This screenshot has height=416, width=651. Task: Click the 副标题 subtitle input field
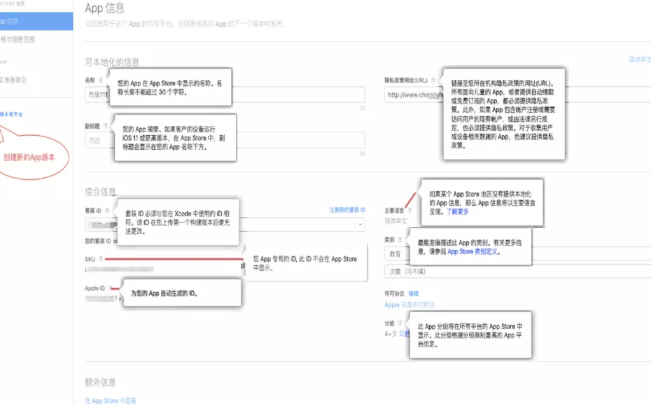(x=225, y=140)
